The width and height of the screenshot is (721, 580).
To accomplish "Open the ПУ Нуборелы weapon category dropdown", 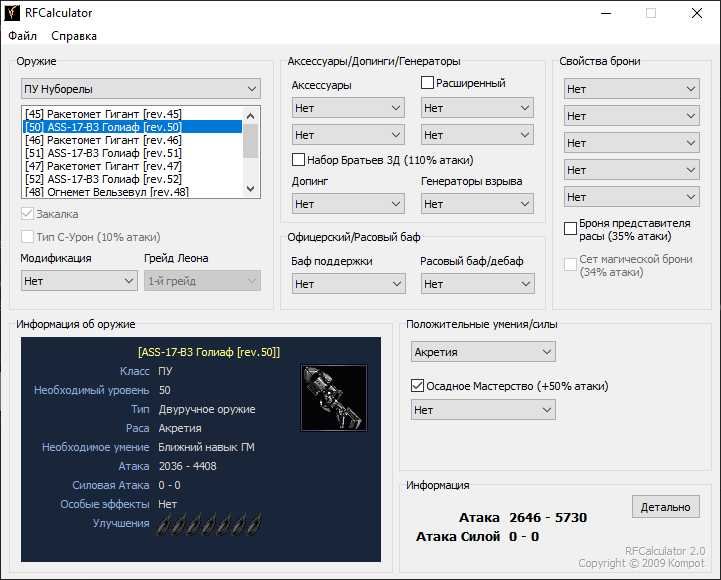I will tap(140, 89).
